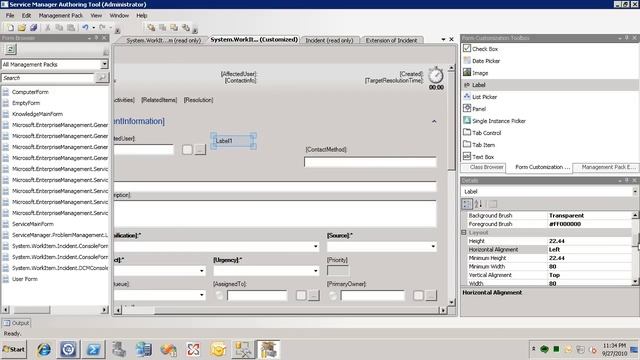Click the Paste toolbar icon
This screenshot has width=640, height=360.
point(71,27)
